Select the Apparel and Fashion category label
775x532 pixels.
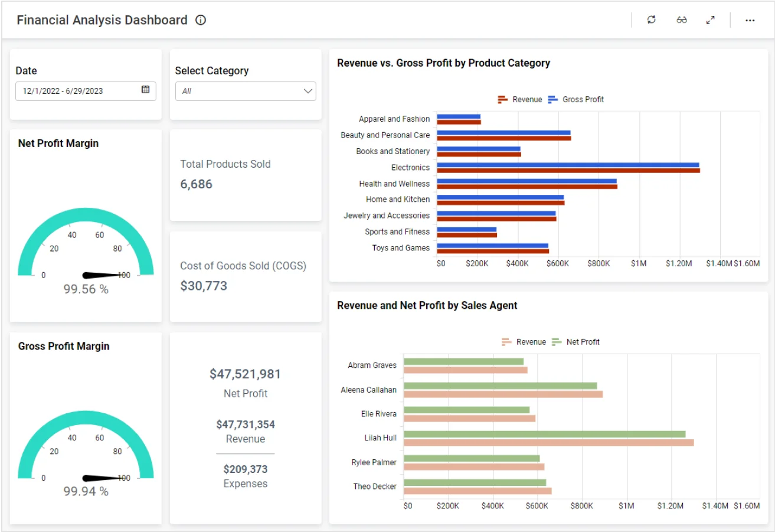(394, 119)
